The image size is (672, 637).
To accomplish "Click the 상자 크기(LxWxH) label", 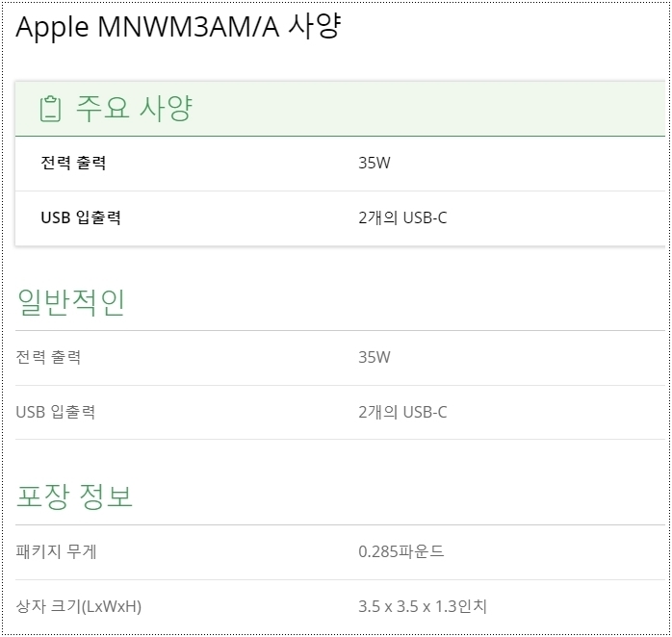I will (x=79, y=607).
